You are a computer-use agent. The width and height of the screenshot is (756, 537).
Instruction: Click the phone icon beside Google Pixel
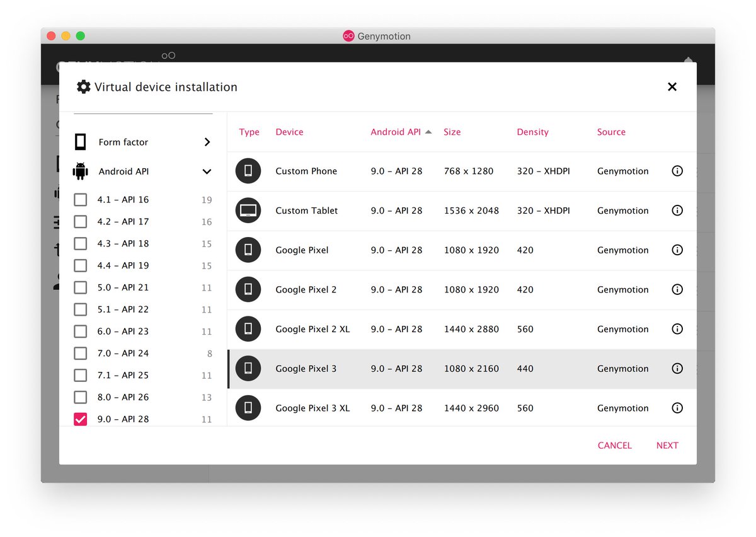click(x=248, y=250)
